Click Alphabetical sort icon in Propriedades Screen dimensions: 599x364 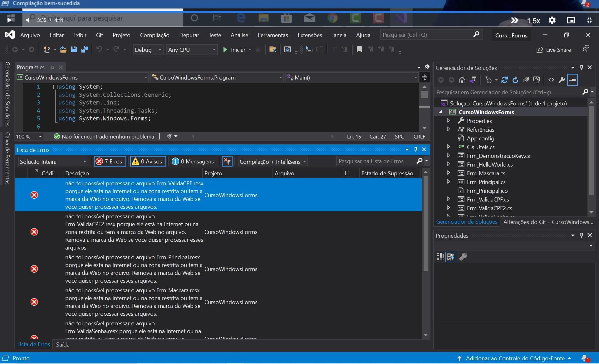pyautogui.click(x=451, y=257)
